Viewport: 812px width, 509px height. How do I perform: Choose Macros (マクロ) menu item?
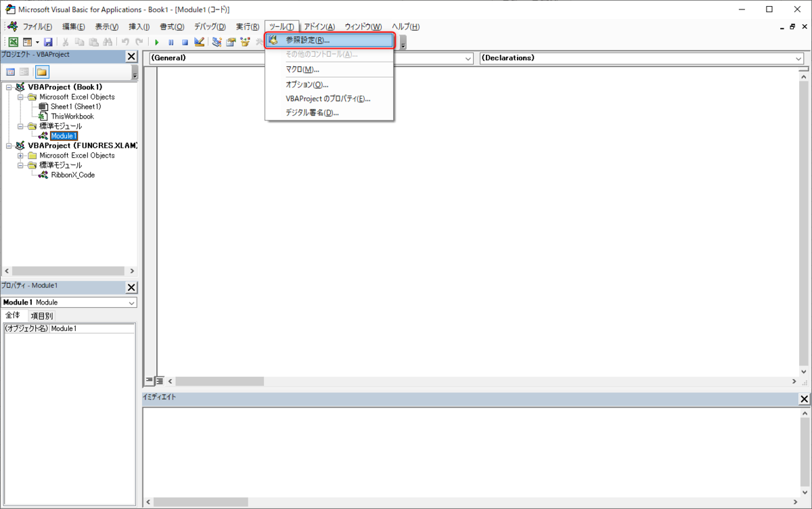(x=330, y=70)
